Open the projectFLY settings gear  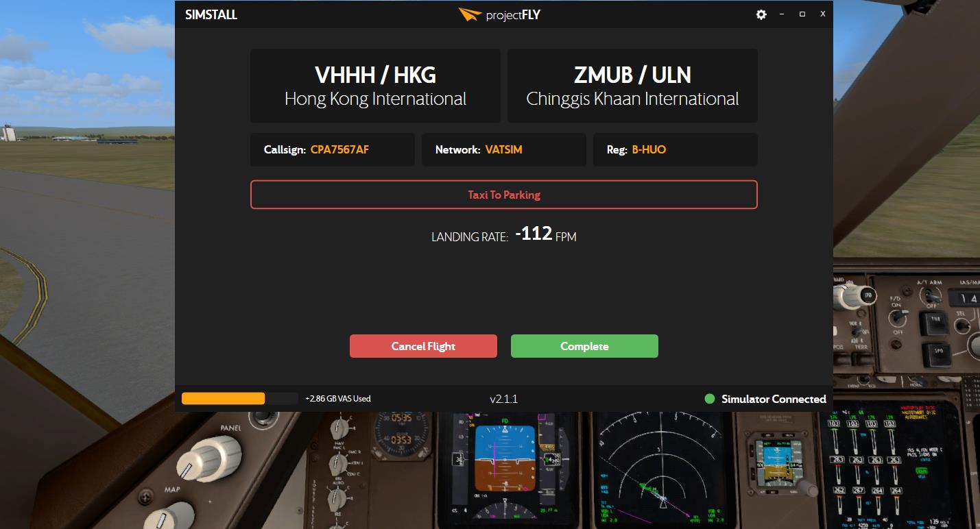[x=761, y=14]
